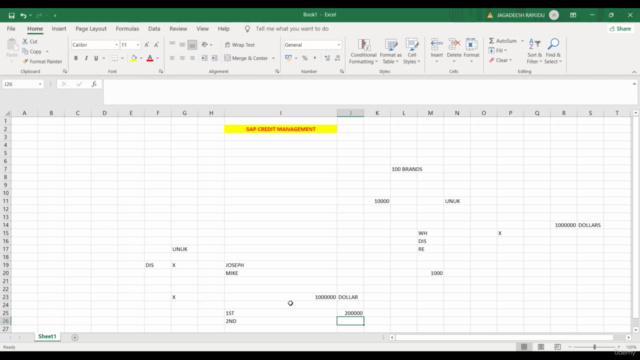Click the Delete cells icon
Viewport: 640px width, 360px height.
pos(454,50)
